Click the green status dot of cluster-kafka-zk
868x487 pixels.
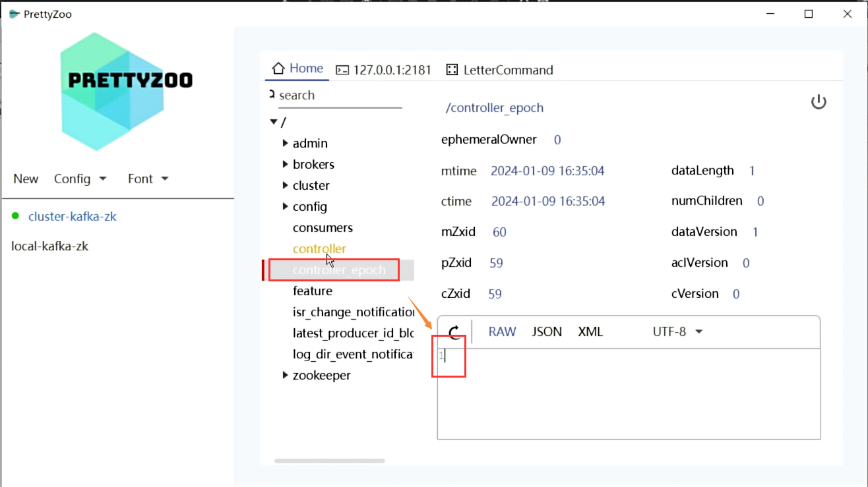(15, 216)
